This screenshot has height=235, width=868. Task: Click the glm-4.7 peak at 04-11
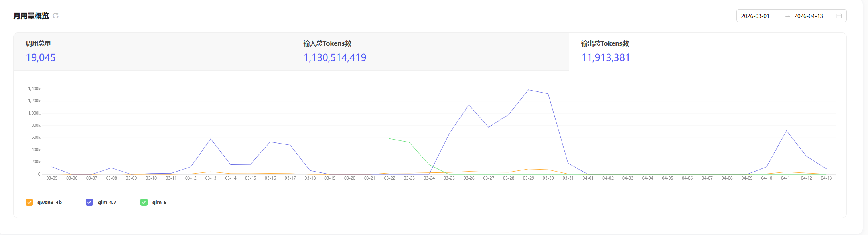(x=786, y=131)
